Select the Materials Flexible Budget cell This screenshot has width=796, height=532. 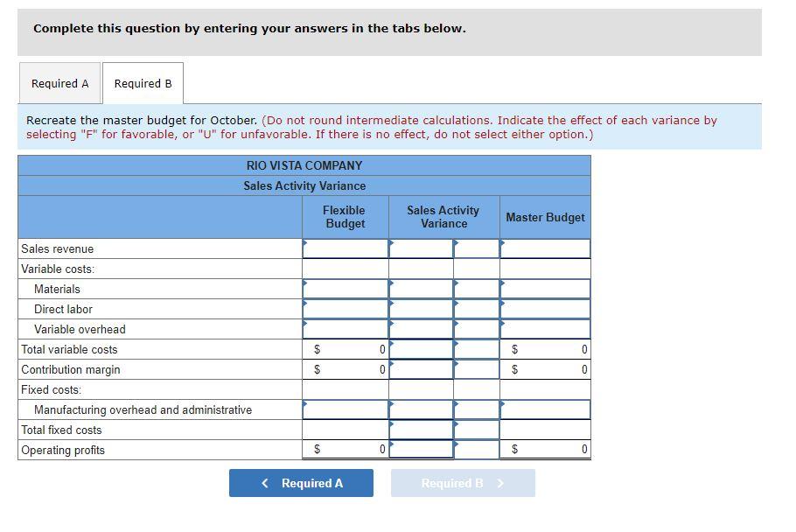(345, 289)
